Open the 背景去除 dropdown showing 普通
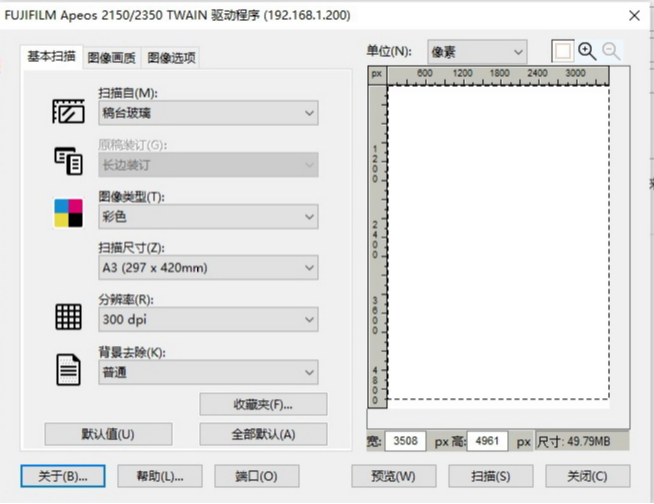654x504 pixels. (208, 372)
